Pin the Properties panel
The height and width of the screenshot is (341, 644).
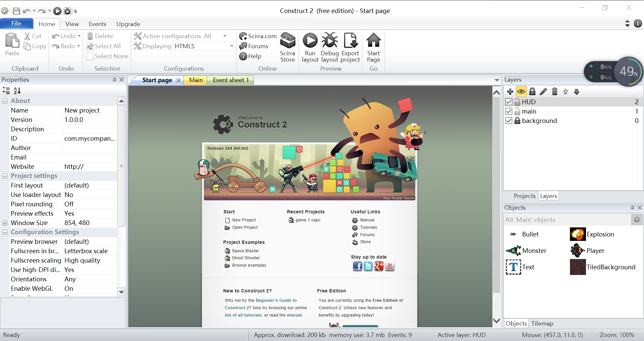point(114,80)
